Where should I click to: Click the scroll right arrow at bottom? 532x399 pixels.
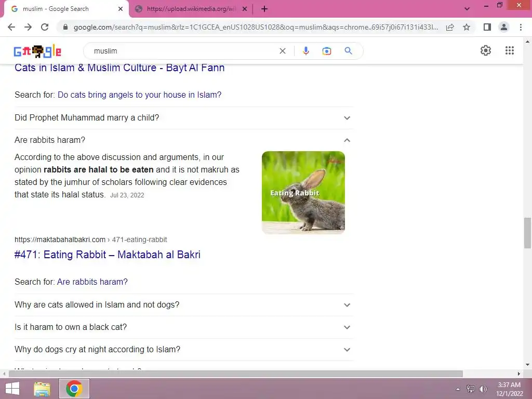[519, 374]
